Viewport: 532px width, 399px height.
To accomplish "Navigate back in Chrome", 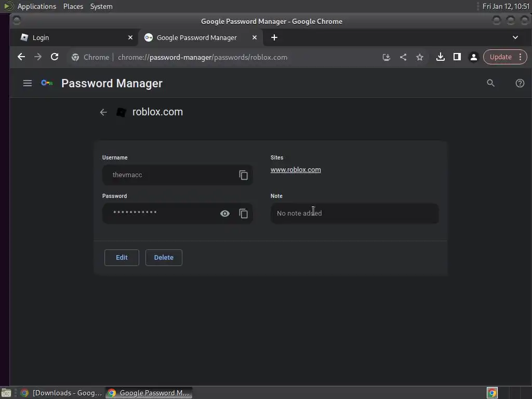I will 21,57.
